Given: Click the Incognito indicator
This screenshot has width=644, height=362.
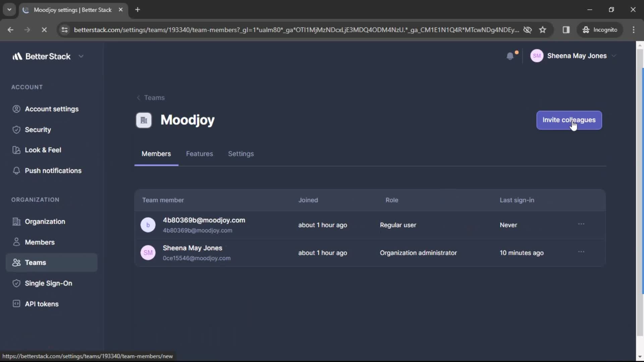Looking at the screenshot, I should tap(600, 30).
